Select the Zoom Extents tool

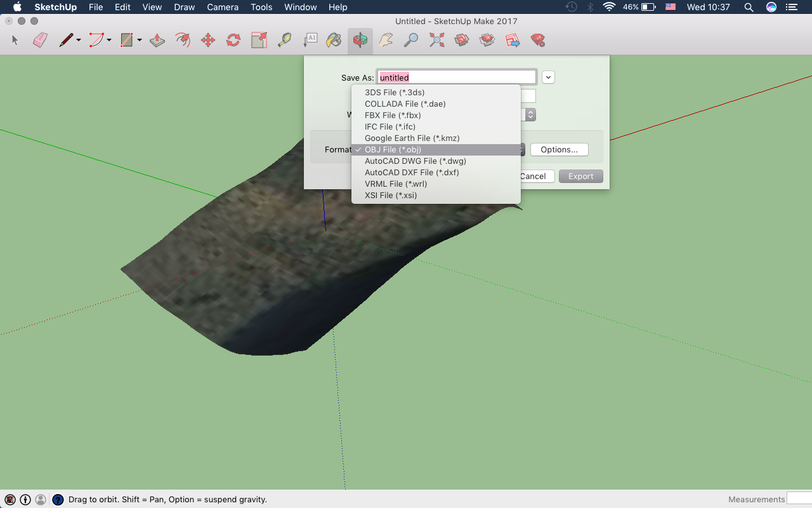point(436,41)
